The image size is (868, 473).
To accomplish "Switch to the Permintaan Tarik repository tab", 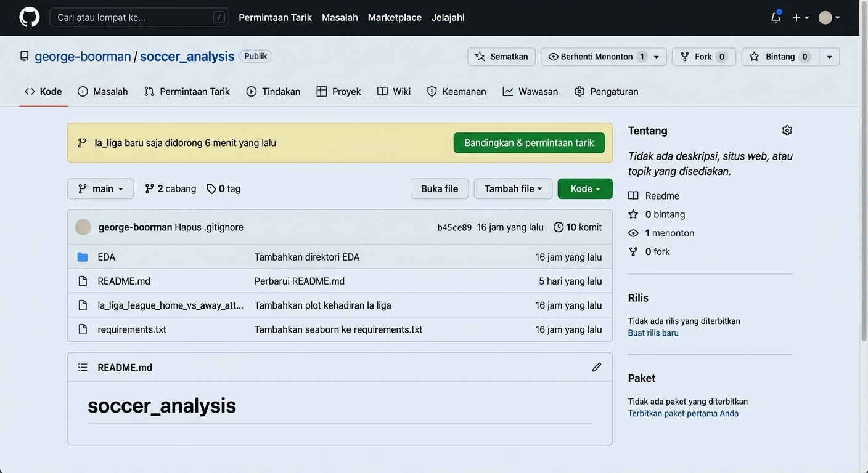I will pyautogui.click(x=187, y=92).
